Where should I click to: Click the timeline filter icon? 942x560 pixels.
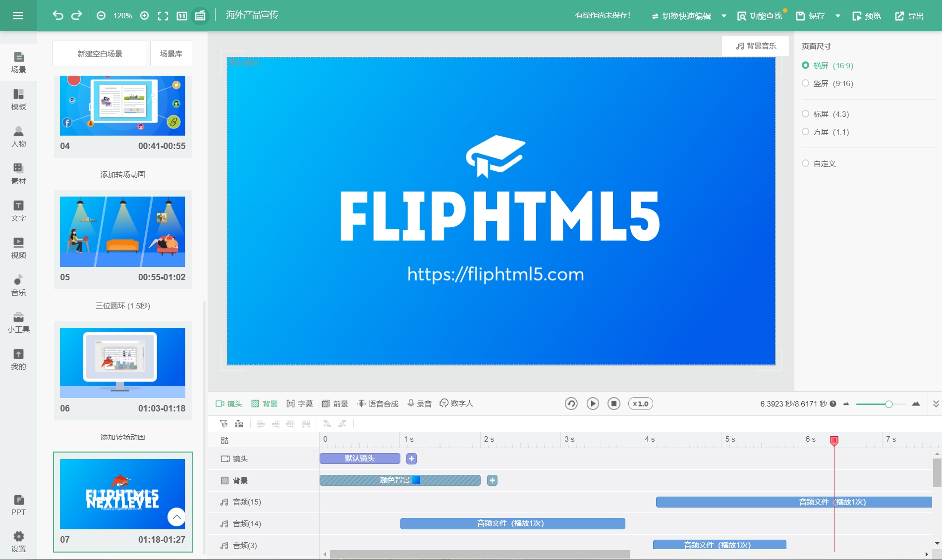click(x=224, y=424)
